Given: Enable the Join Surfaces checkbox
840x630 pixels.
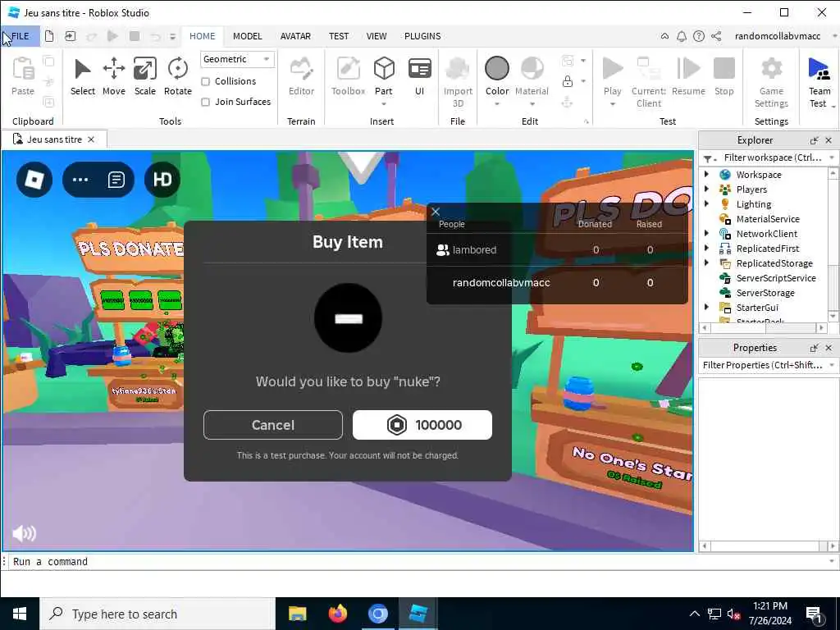Looking at the screenshot, I should click(205, 102).
